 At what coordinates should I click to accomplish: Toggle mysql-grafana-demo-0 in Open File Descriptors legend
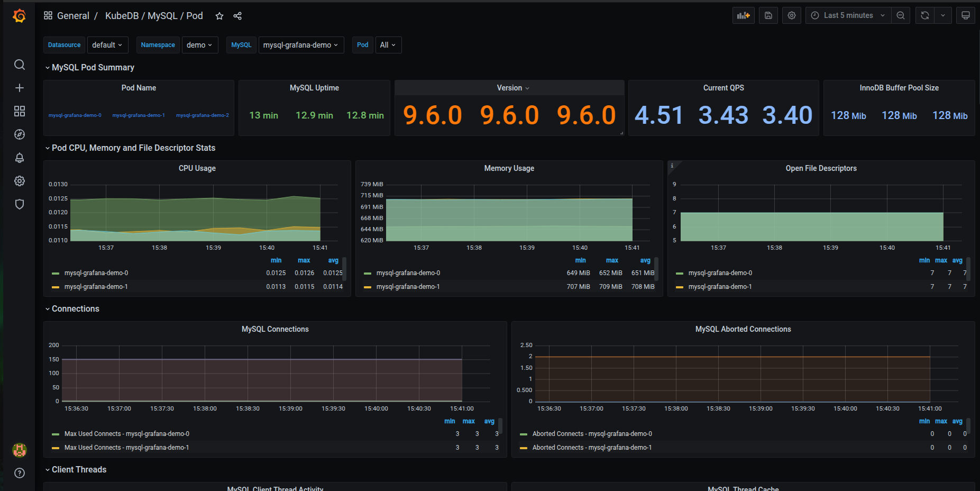(720, 273)
